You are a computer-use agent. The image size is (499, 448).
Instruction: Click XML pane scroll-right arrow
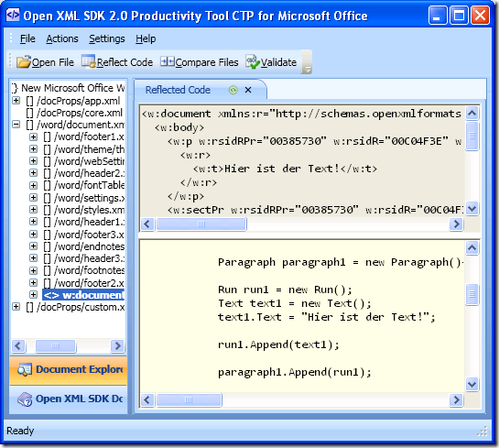(456, 224)
